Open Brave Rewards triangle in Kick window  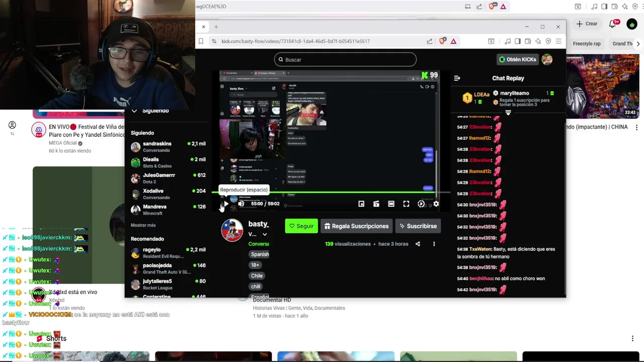[453, 41]
